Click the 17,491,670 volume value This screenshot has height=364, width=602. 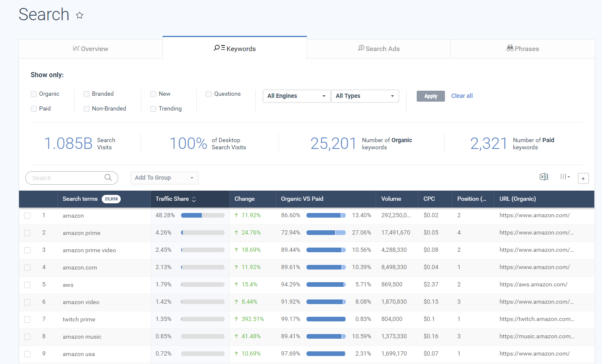coord(396,233)
